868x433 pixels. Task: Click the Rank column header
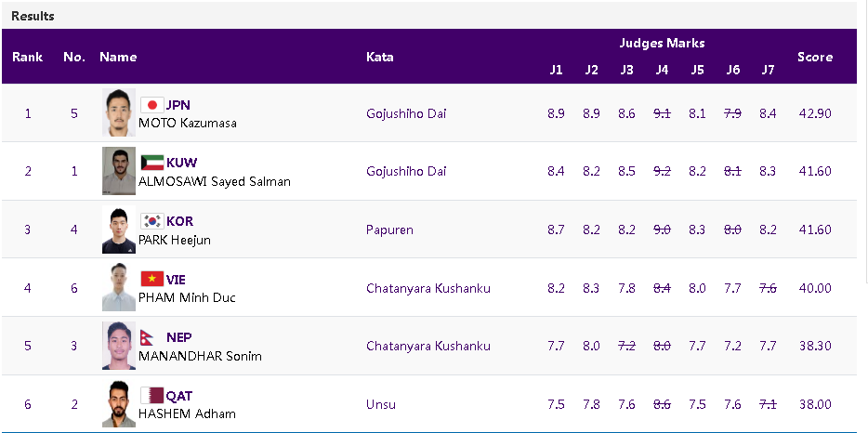(x=28, y=57)
